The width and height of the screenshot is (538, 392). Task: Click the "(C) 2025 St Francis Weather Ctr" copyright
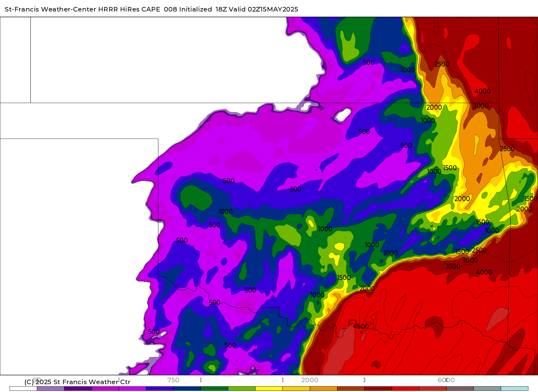(77, 382)
